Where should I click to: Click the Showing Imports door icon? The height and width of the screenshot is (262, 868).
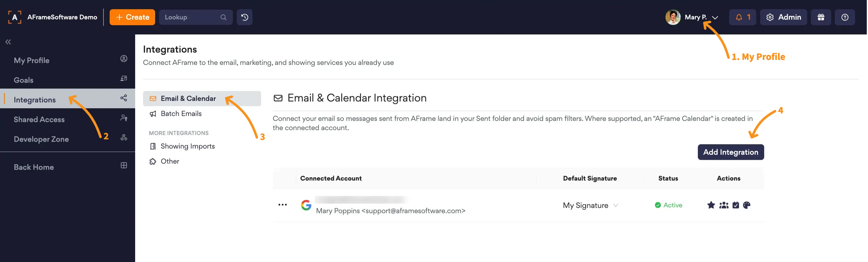click(153, 146)
